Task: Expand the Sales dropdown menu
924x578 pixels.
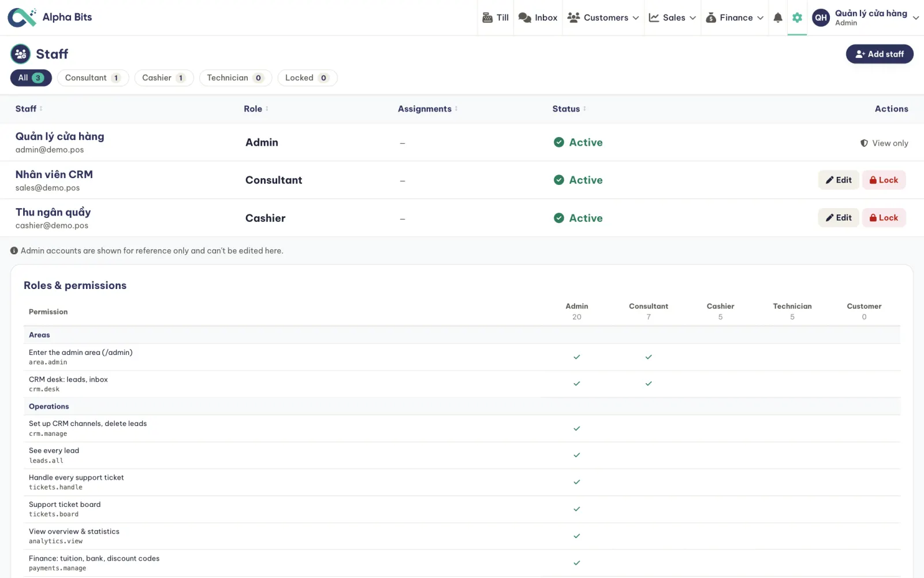Action: click(692, 18)
